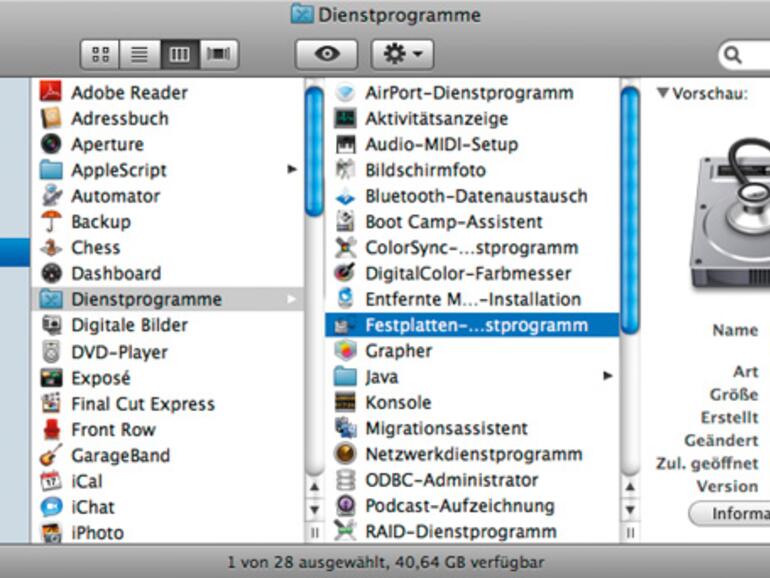Select the Front Row icon
Screen dimensions: 770x578
click(x=51, y=430)
